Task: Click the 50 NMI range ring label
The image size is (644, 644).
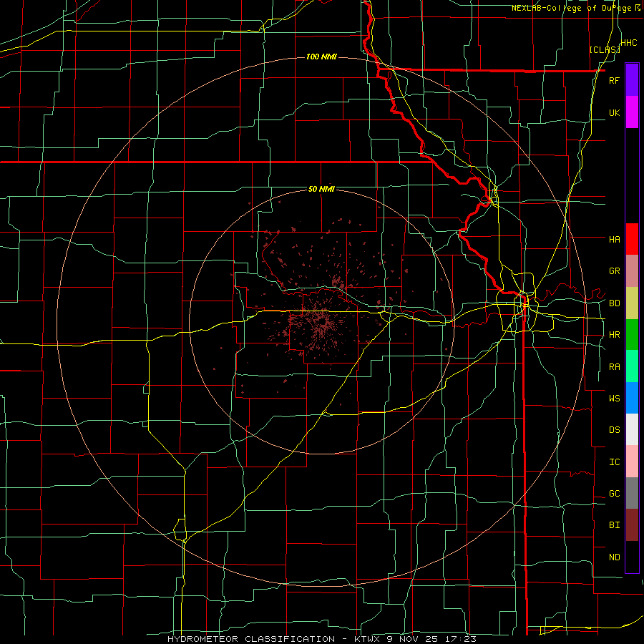Action: coord(321,189)
